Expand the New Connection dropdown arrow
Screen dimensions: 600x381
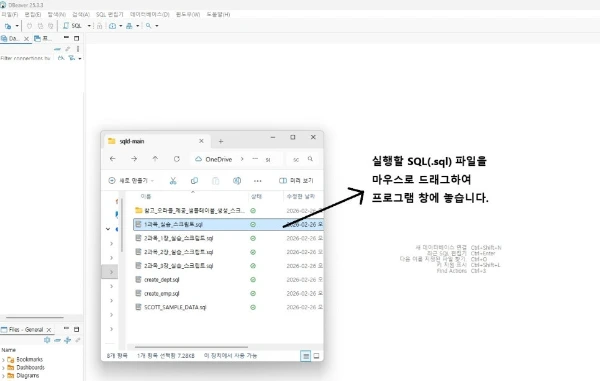17,26
